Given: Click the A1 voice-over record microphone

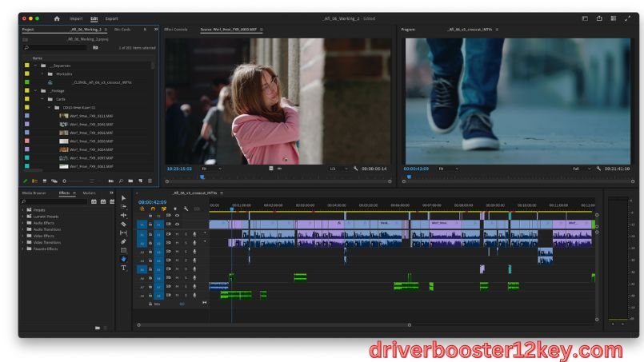Looking at the screenshot, I should pos(194,234).
